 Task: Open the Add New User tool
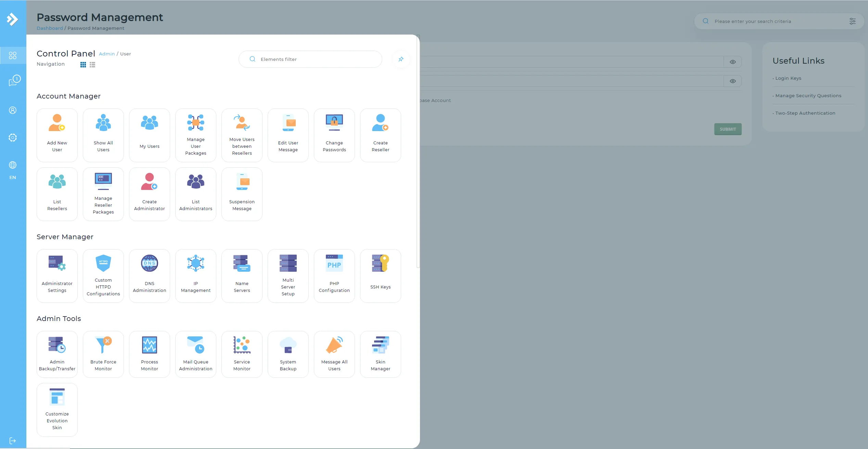point(57,135)
